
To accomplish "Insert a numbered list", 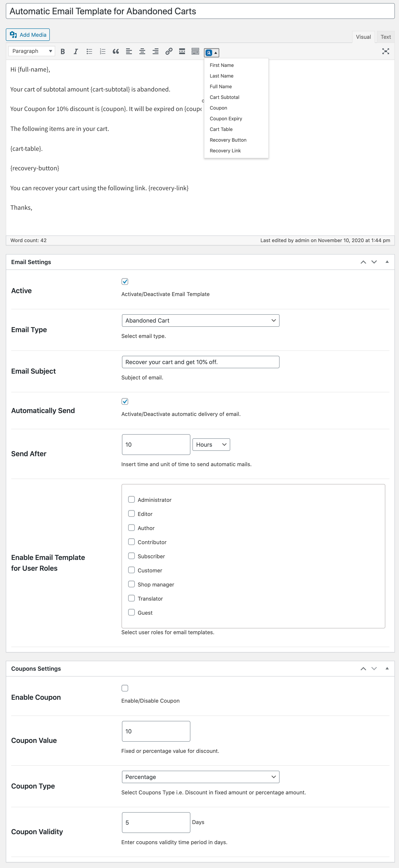I will pyautogui.click(x=102, y=52).
